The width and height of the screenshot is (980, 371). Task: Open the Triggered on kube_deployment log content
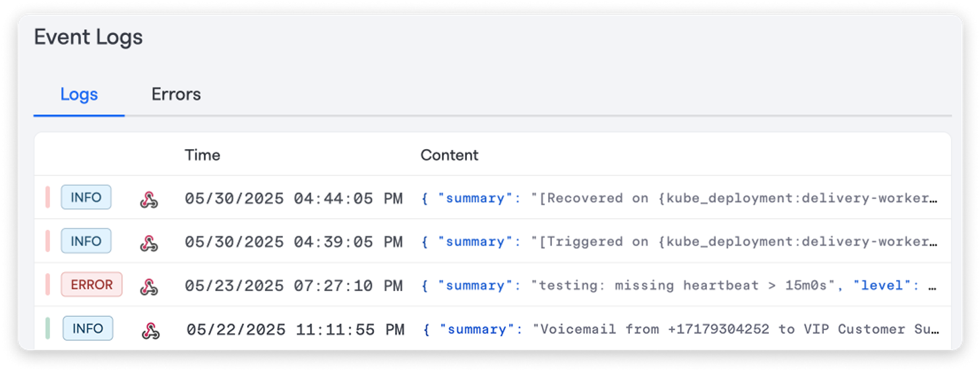coord(679,242)
